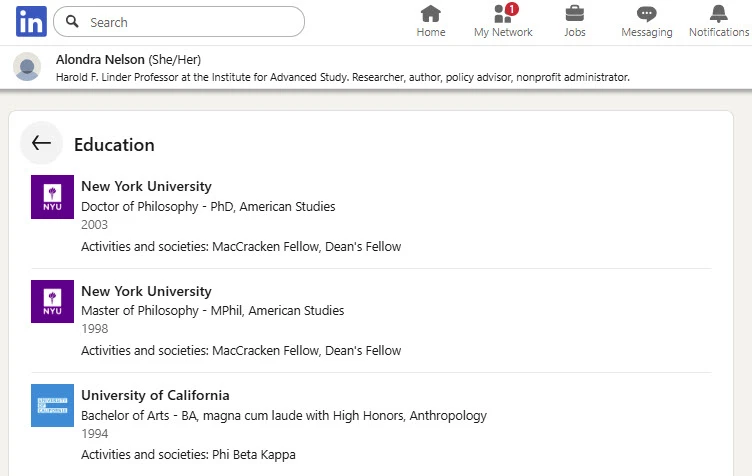The height and width of the screenshot is (476, 752).
Task: Click Activities and societies line under the PhD entry
Action: pyautogui.click(x=241, y=246)
